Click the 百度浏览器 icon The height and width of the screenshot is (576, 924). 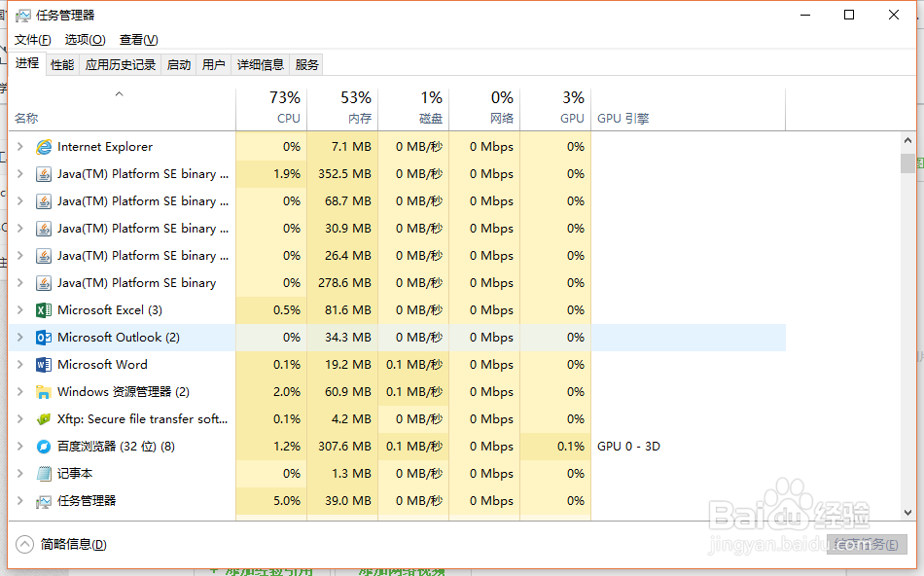[x=44, y=447]
